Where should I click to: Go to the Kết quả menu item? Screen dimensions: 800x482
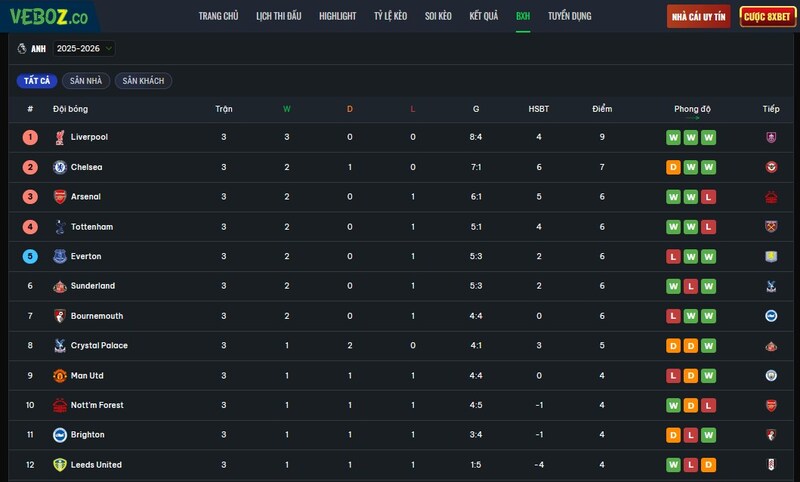[x=484, y=16]
